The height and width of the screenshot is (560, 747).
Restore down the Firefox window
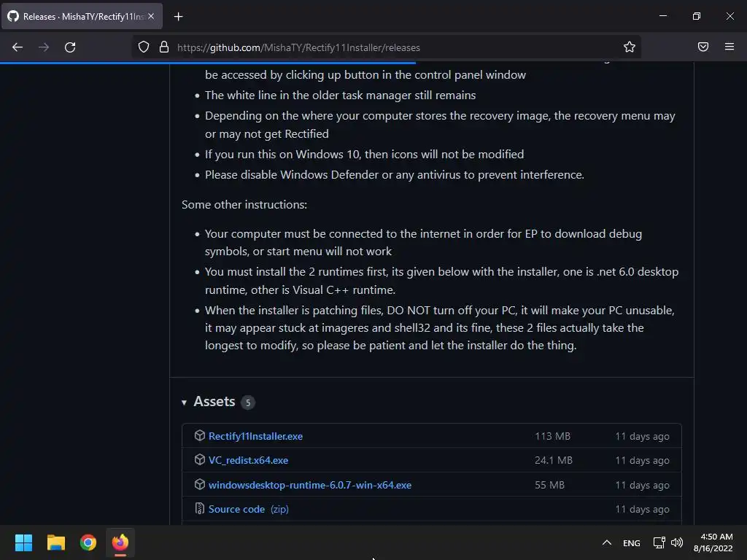(697, 16)
